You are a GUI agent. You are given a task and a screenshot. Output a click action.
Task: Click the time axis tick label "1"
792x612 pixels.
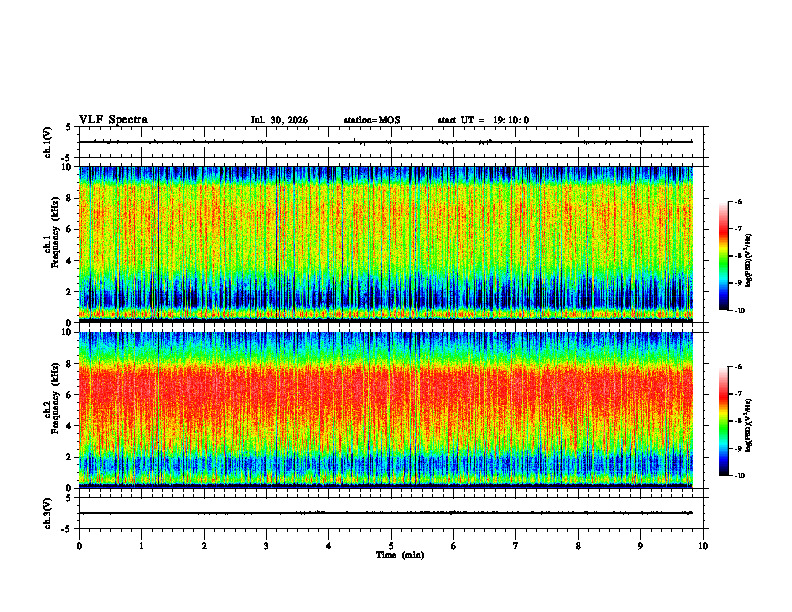[141, 546]
